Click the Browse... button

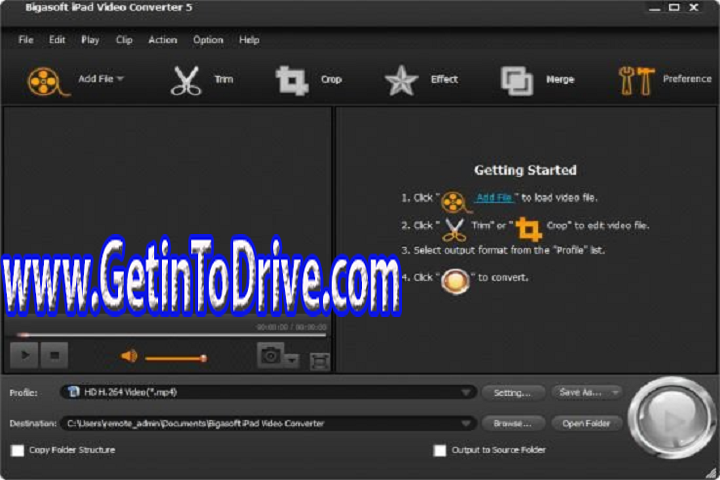(513, 424)
